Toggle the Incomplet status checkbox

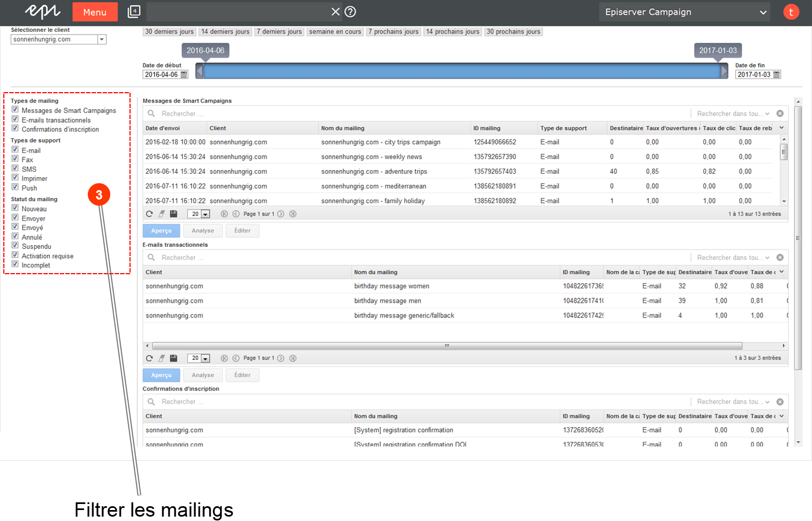coord(15,264)
